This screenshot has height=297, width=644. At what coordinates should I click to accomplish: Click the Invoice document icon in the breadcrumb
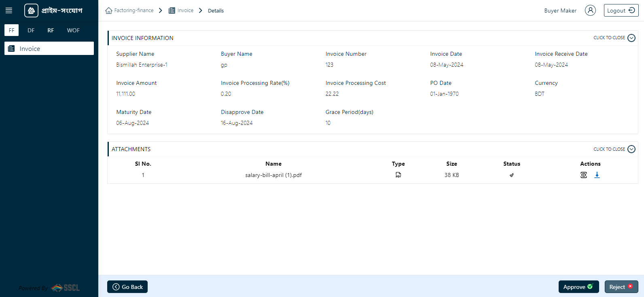click(x=172, y=11)
